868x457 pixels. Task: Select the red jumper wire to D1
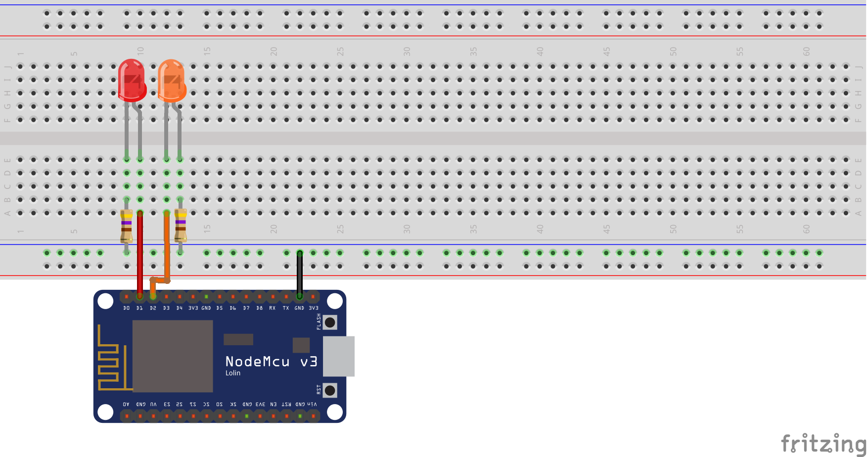[140, 254]
